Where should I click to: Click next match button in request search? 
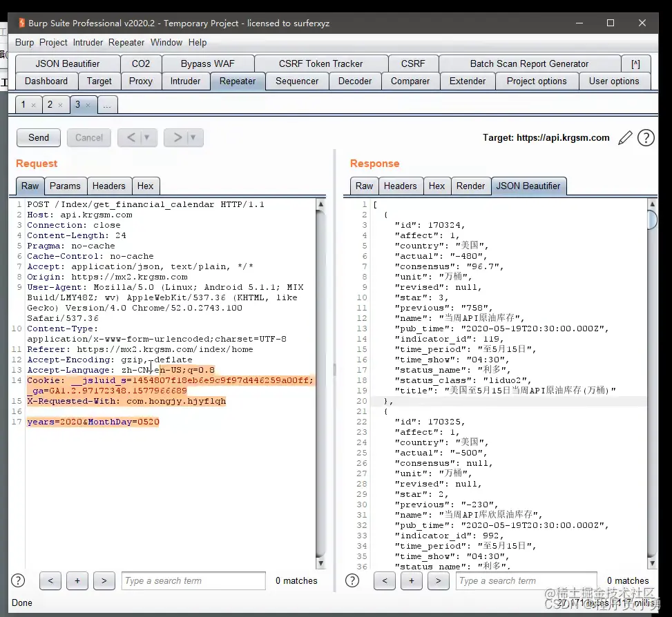coord(104,580)
